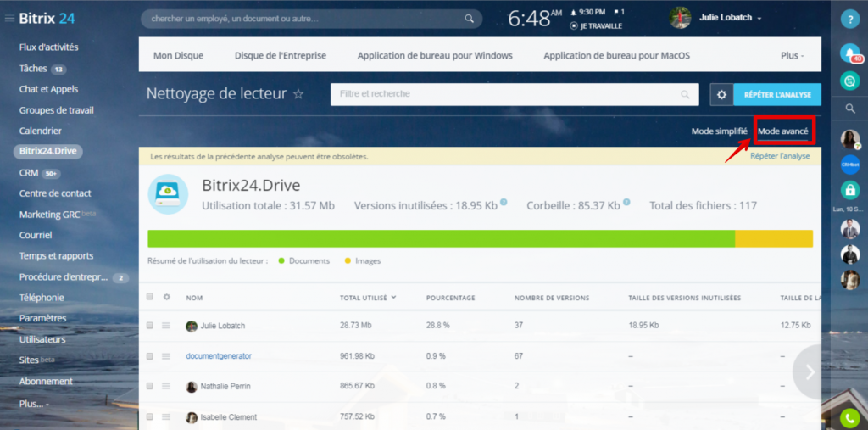This screenshot has height=430, width=868.
Task: Open Groupes de travail in sidebar
Action: click(x=57, y=109)
